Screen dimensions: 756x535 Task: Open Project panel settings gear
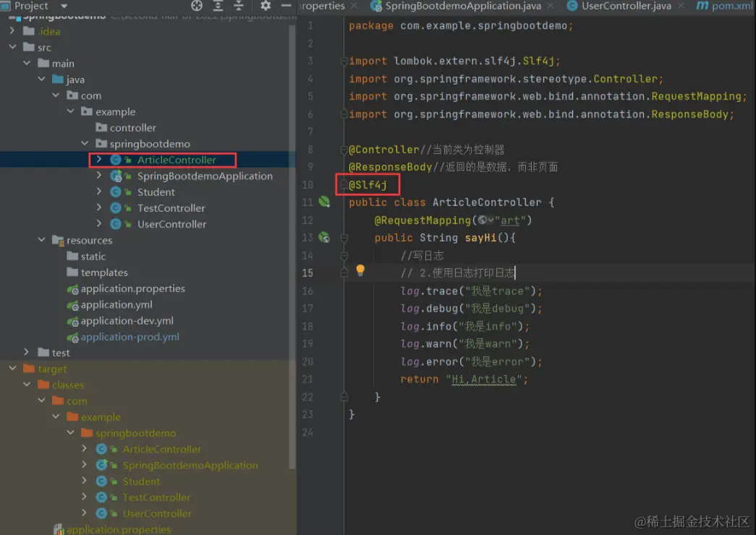pyautogui.click(x=266, y=6)
